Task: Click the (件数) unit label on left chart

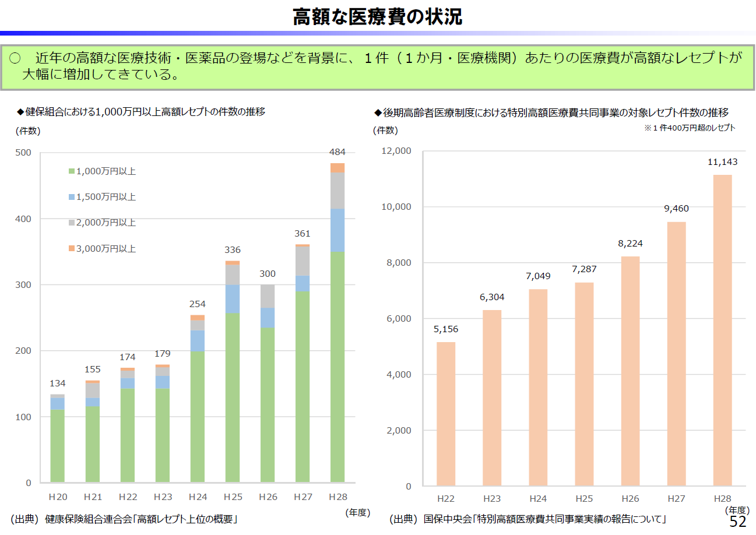Action: pos(28,132)
